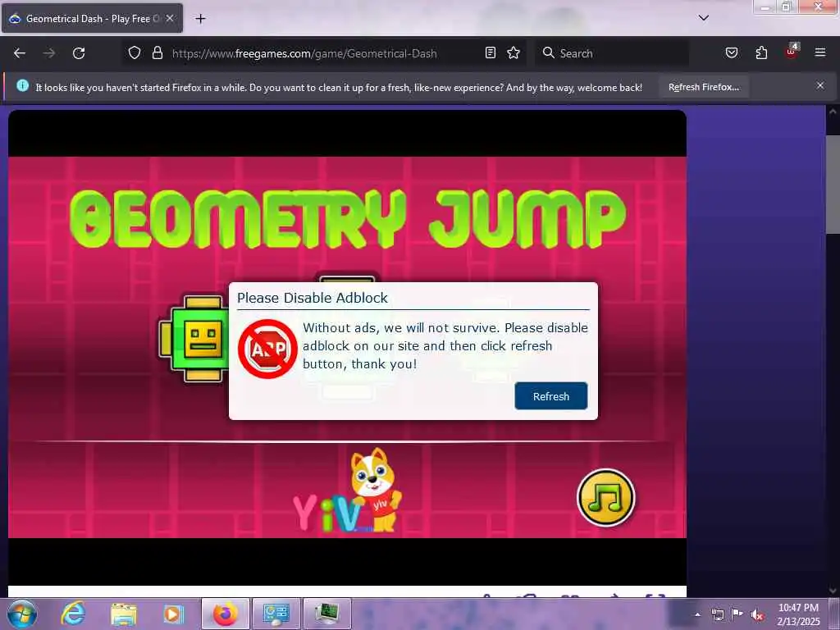
Task: Click the Yiv mascot logo
Action: click(x=348, y=491)
